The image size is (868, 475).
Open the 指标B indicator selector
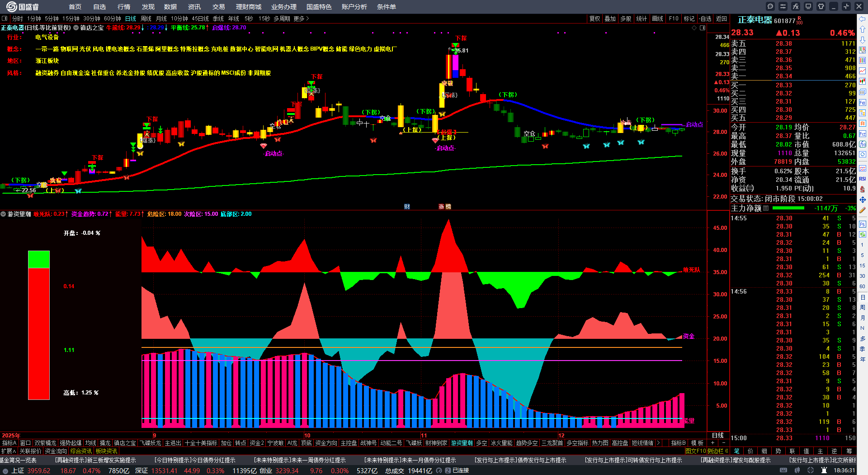[x=678, y=443]
